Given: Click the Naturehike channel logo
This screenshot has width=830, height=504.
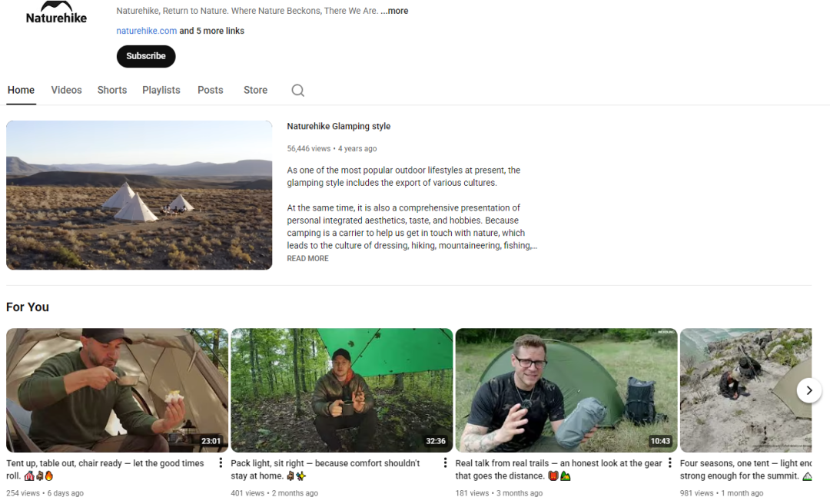Looking at the screenshot, I should [56, 12].
